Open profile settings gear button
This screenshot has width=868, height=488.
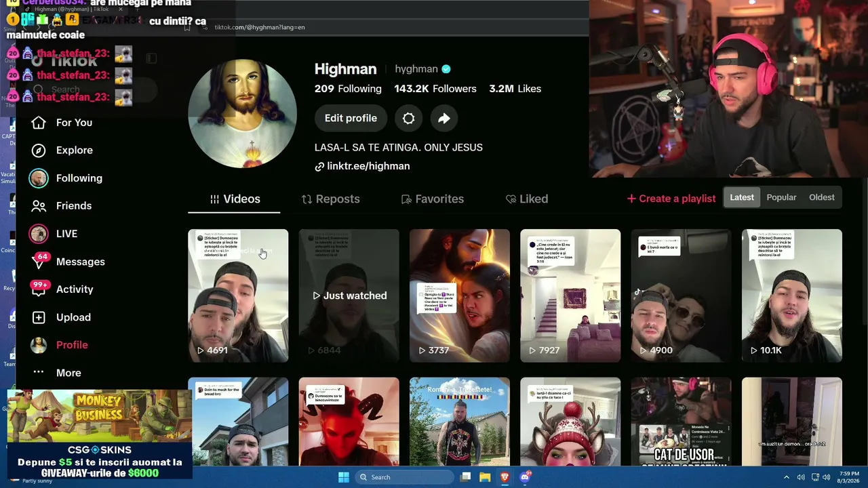408,118
